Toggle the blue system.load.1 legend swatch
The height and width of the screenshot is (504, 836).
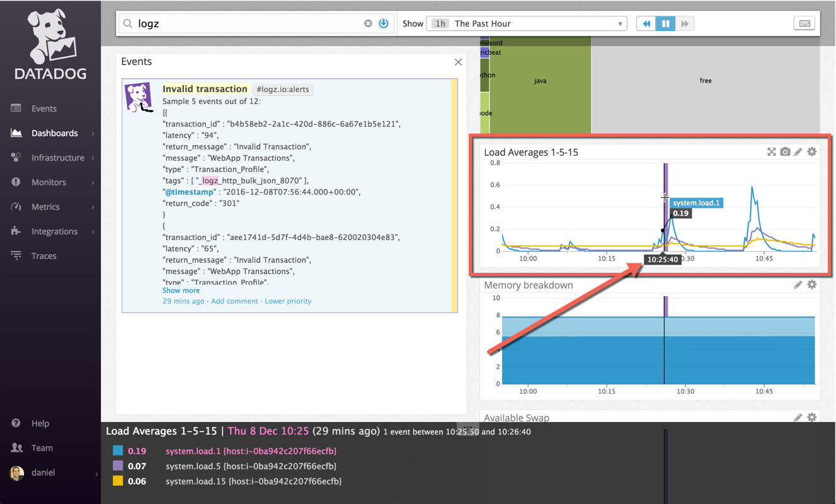118,451
